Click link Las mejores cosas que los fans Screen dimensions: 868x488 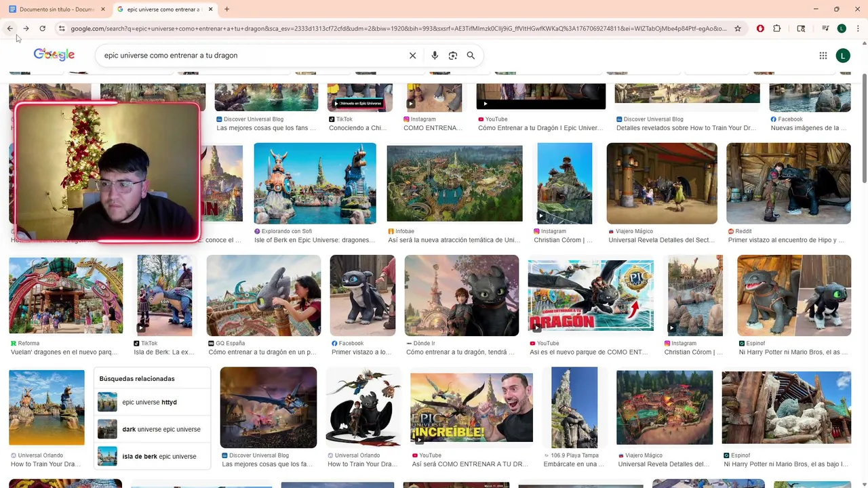click(267, 128)
